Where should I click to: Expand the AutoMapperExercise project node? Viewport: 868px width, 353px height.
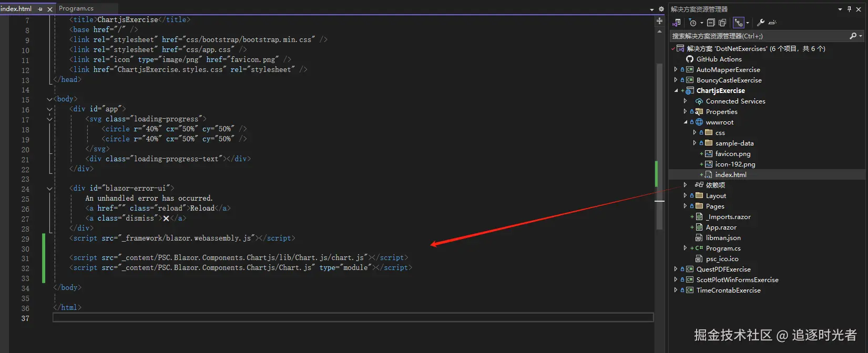click(x=676, y=69)
